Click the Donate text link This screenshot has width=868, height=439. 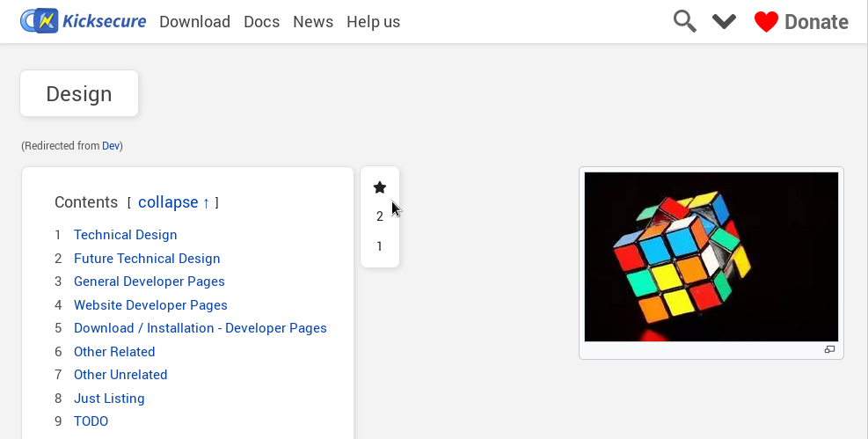point(816,22)
